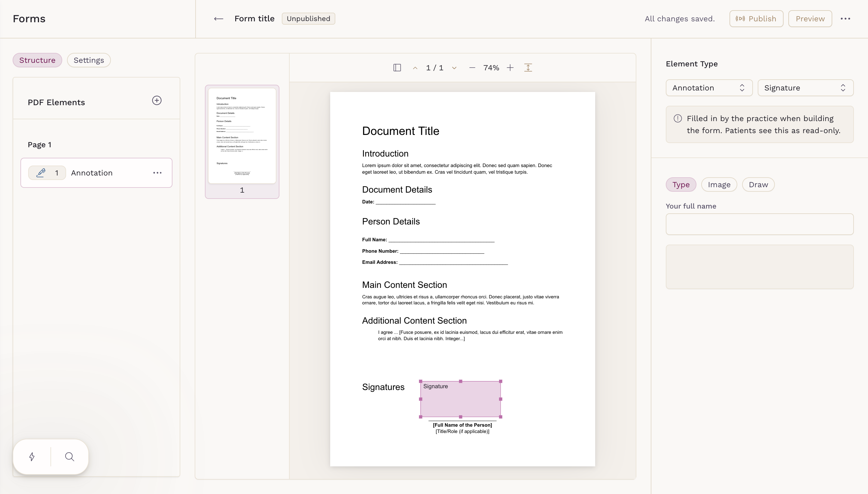Go to previous page with up chevron
The width and height of the screenshot is (868, 494).
click(x=415, y=68)
